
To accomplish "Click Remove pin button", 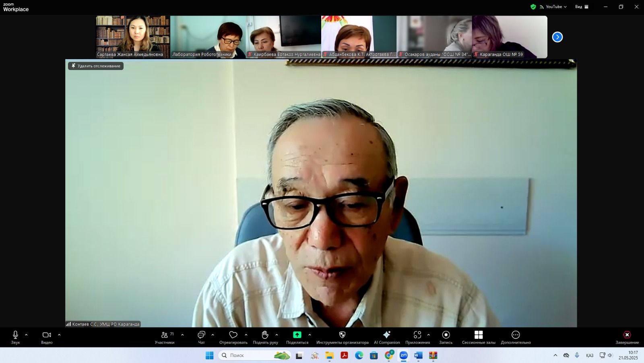I will [x=96, y=66].
